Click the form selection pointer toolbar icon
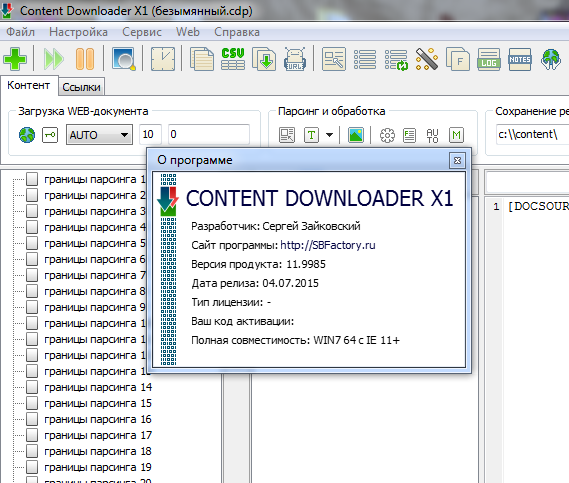569x483 pixels. pyautogui.click(x=334, y=59)
